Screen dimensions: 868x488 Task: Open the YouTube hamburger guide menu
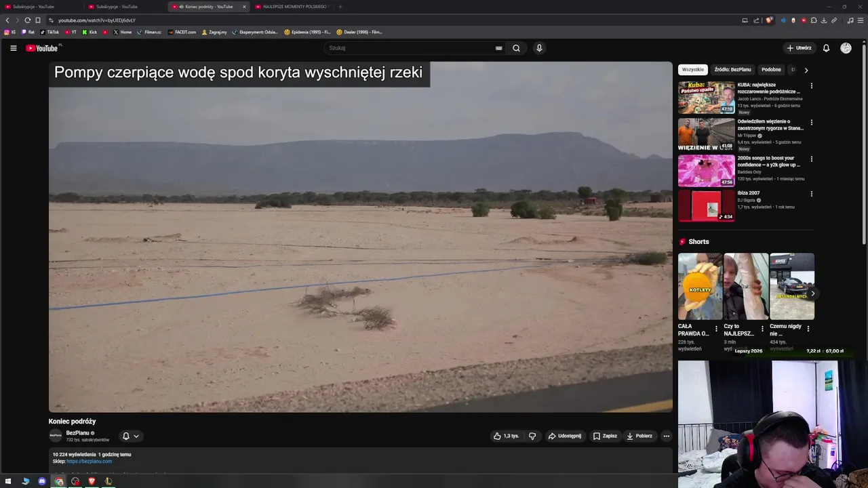tap(13, 48)
